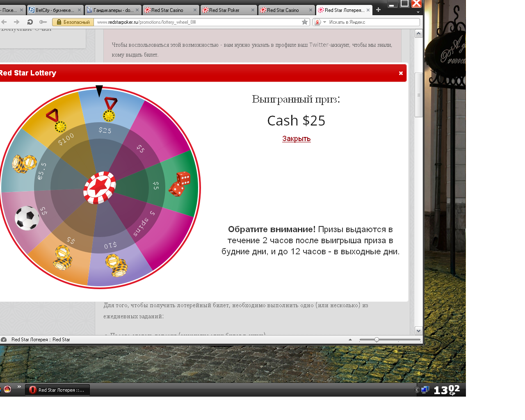
Task: Click the chips icon on orange $5 segment
Action: tap(63, 258)
